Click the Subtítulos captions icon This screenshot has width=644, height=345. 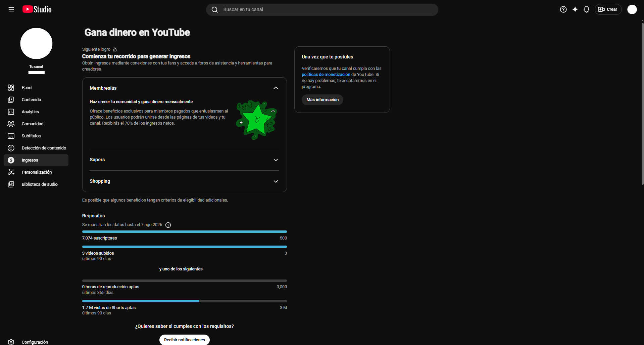pyautogui.click(x=11, y=136)
